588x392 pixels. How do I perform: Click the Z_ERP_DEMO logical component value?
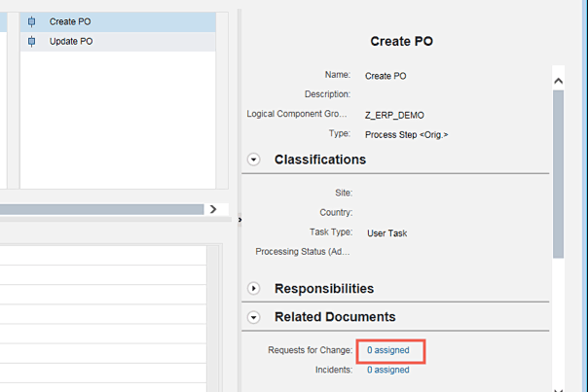(394, 115)
